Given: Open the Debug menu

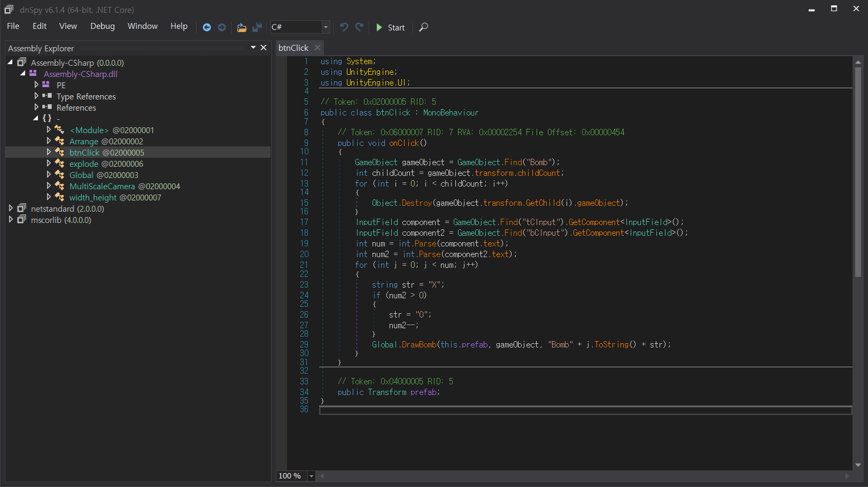Looking at the screenshot, I should click(x=102, y=26).
